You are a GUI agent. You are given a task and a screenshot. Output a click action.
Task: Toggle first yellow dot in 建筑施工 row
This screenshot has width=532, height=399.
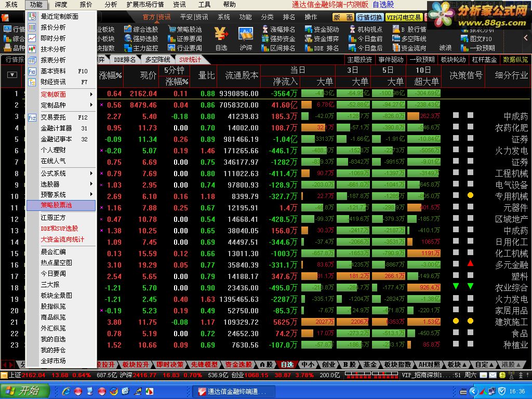[x=456, y=321]
